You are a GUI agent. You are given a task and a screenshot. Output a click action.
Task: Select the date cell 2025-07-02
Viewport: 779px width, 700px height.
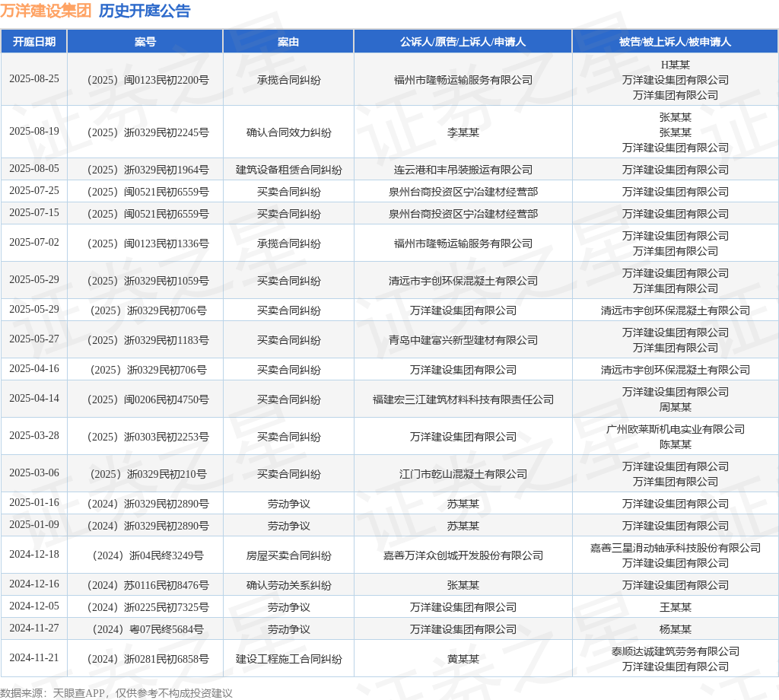point(34,243)
